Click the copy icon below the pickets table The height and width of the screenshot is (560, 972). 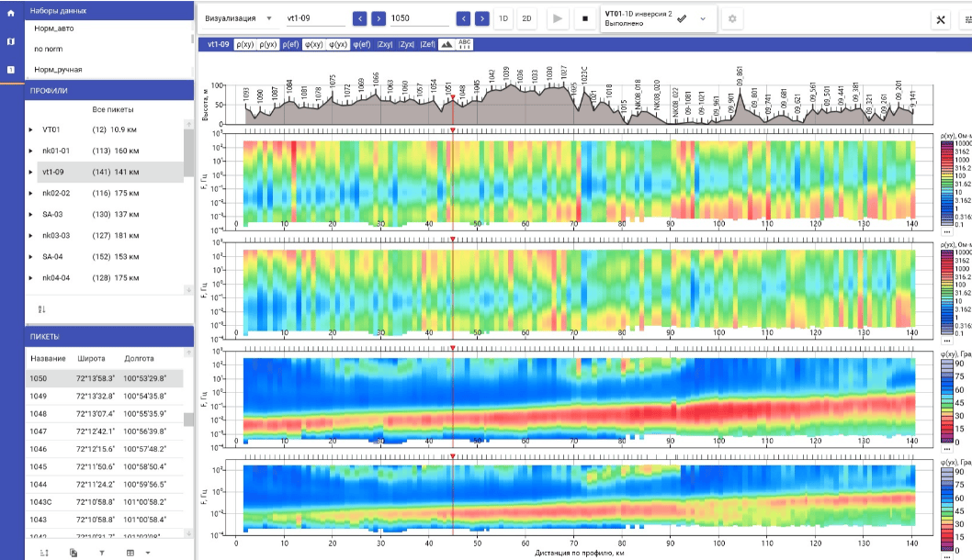[73, 553]
